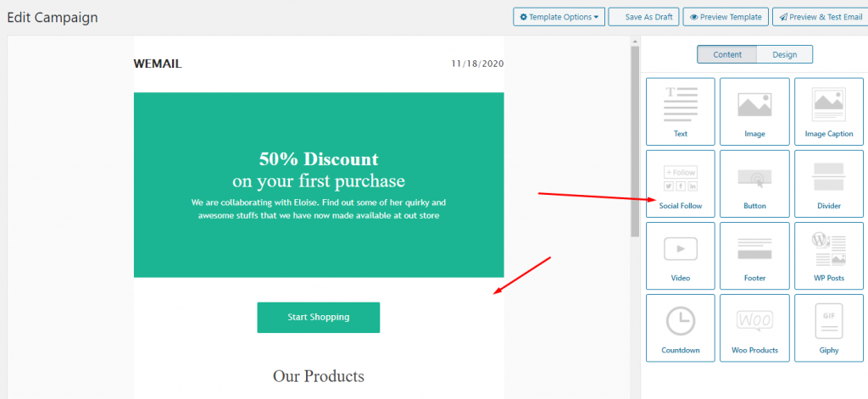This screenshot has height=399, width=868.
Task: Switch to the Content tab
Action: 727,54
